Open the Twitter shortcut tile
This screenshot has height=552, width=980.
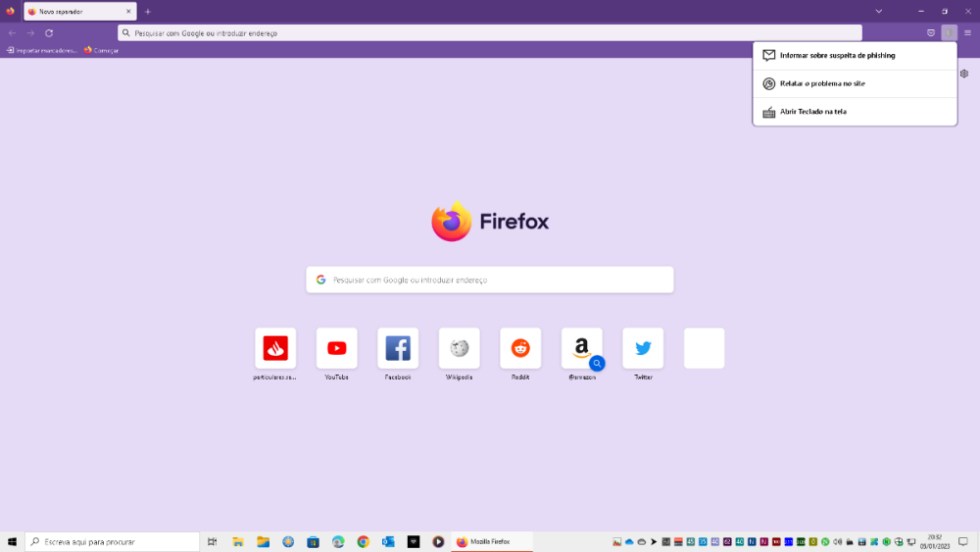pyautogui.click(x=643, y=348)
